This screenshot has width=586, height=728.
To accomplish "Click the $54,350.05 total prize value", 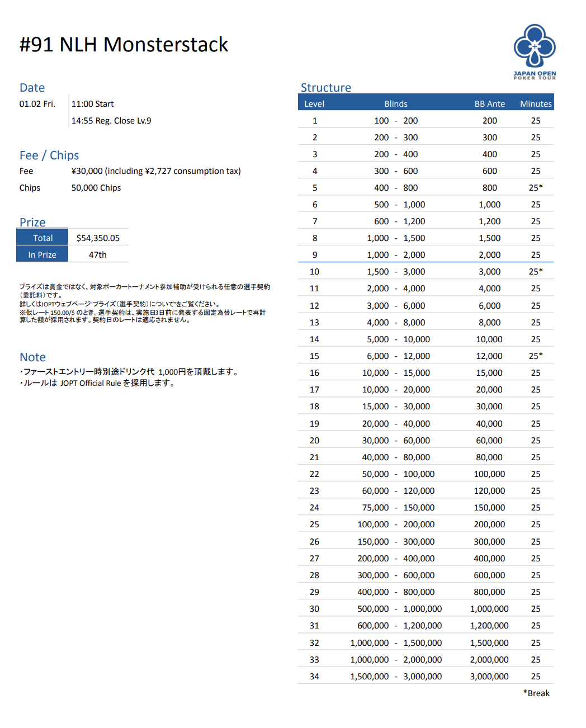I will [98, 238].
